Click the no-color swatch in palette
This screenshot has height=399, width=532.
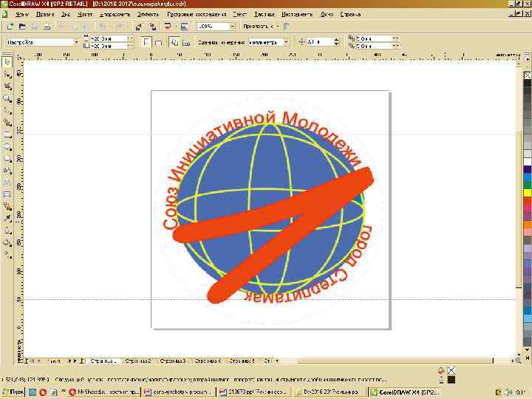(528, 75)
